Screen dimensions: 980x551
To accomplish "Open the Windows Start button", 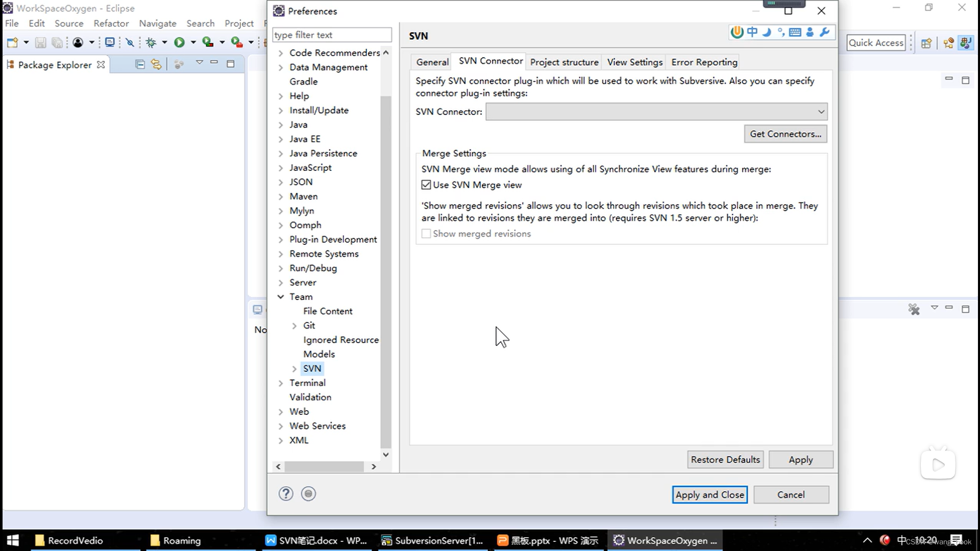I will (x=13, y=540).
